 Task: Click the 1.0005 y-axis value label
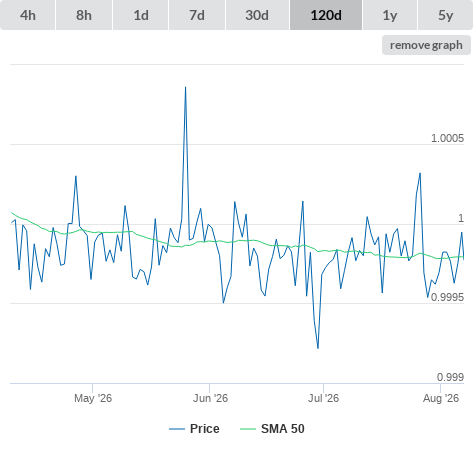click(447, 138)
